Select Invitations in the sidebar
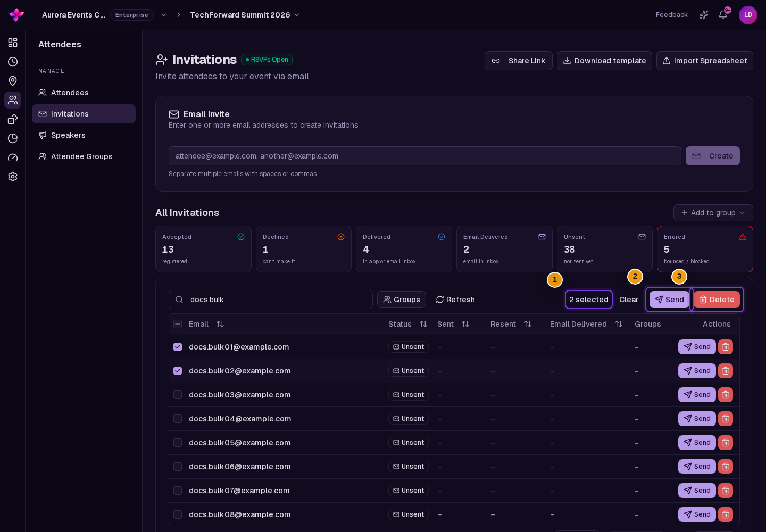The image size is (766, 532). coord(84,114)
